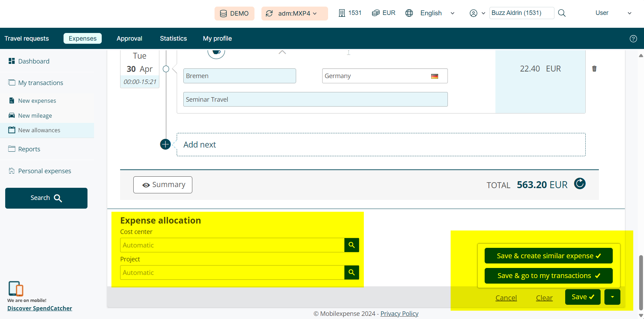Viewport: 644px width, 319px height.
Task: Click the plus icon beside Add next
Action: pos(165,144)
